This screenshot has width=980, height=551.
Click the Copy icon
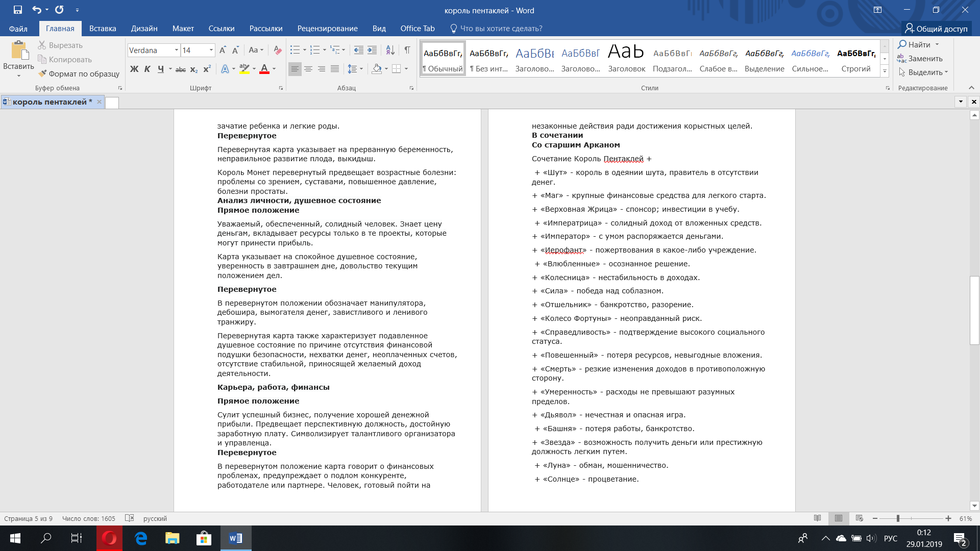[x=42, y=60]
